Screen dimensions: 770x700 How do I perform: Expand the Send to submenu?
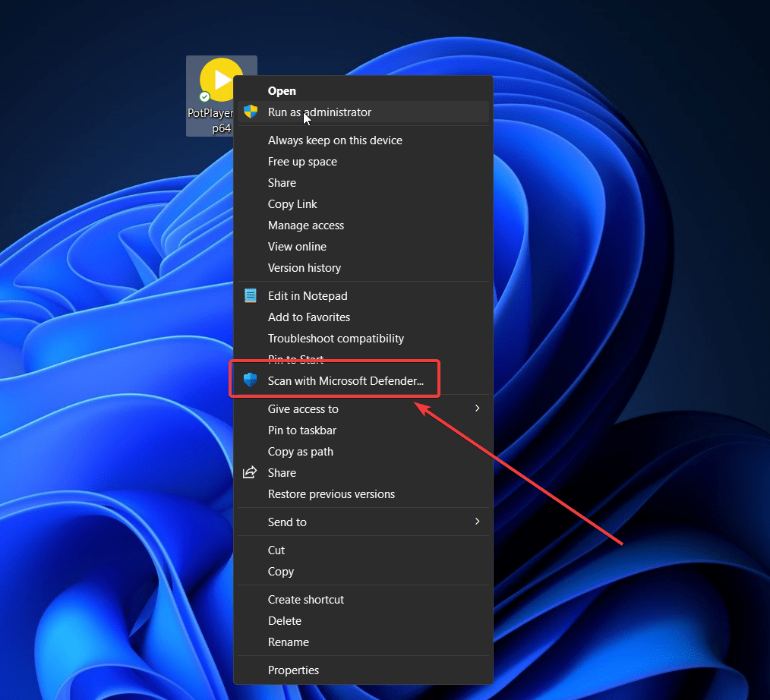coord(287,522)
